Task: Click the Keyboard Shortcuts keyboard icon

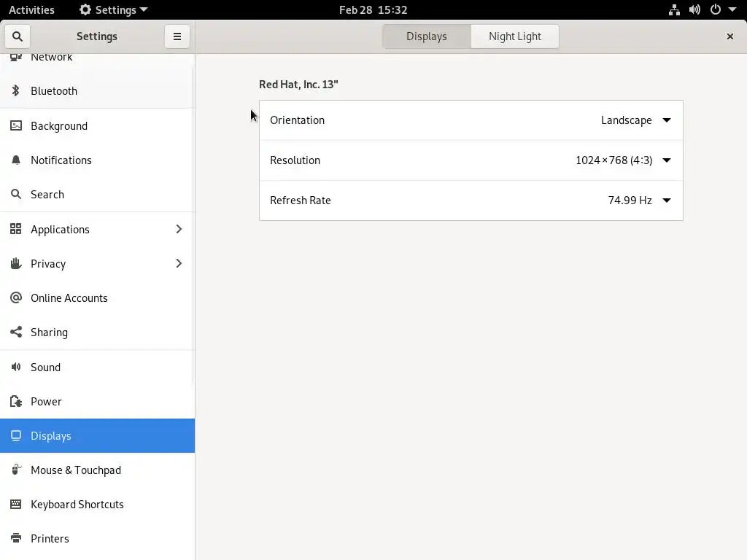Action: point(16,504)
